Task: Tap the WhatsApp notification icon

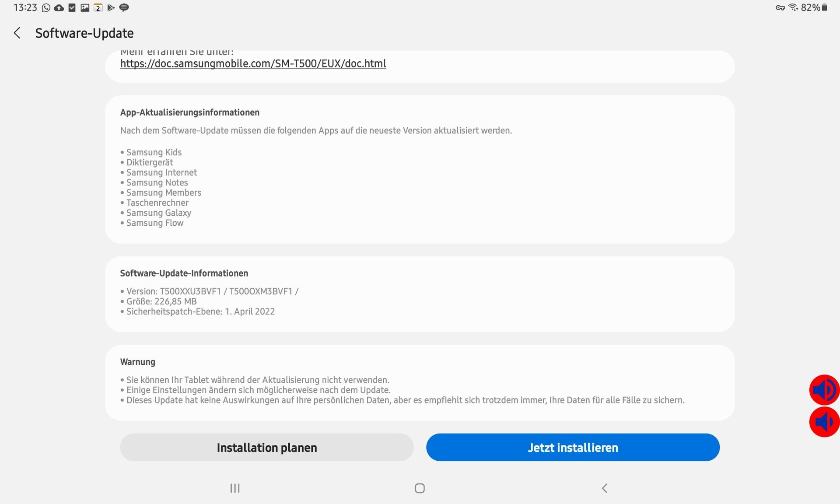Action: [46, 8]
